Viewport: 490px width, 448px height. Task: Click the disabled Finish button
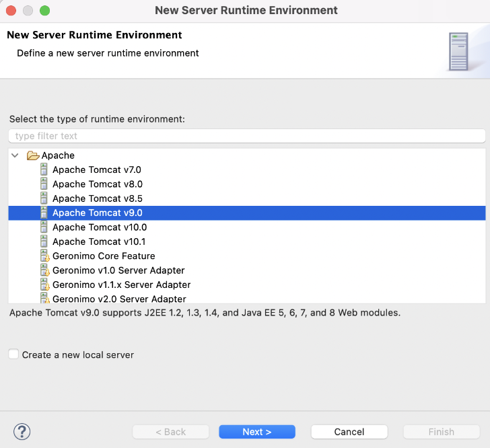pos(442,432)
